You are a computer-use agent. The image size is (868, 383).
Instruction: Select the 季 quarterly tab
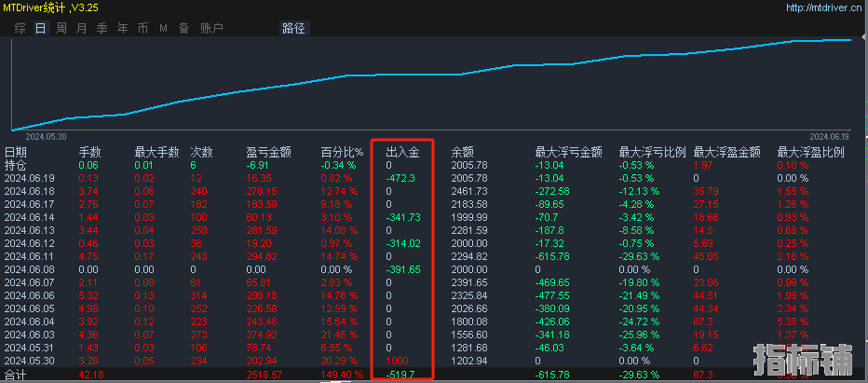point(102,28)
